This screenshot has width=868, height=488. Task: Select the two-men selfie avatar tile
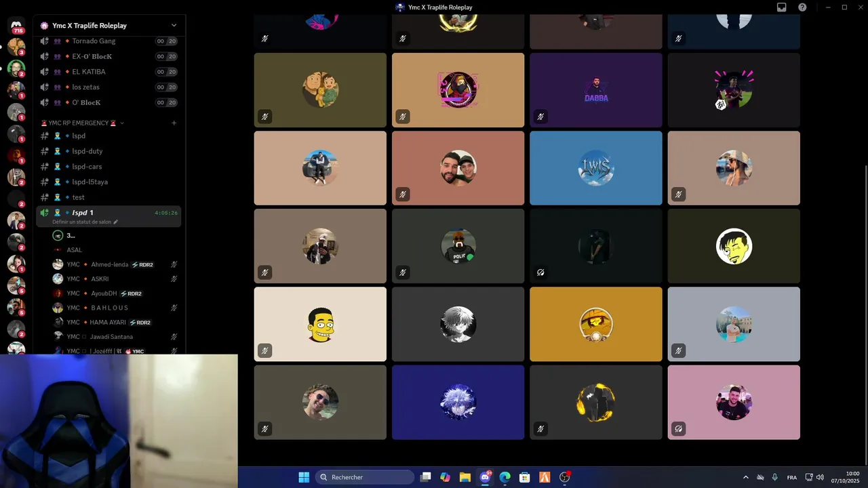point(458,168)
